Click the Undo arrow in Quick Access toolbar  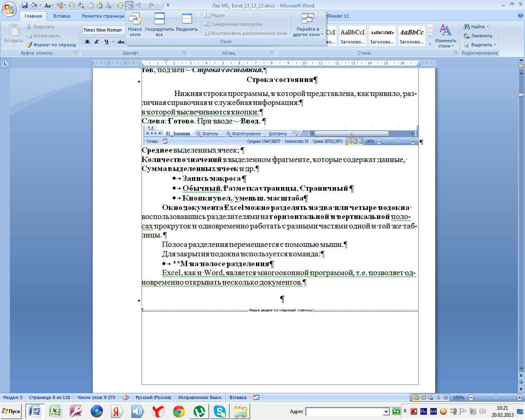(x=139, y=5)
